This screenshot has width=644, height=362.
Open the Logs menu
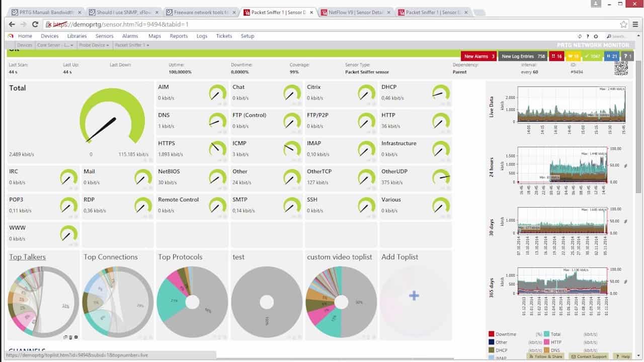(202, 36)
